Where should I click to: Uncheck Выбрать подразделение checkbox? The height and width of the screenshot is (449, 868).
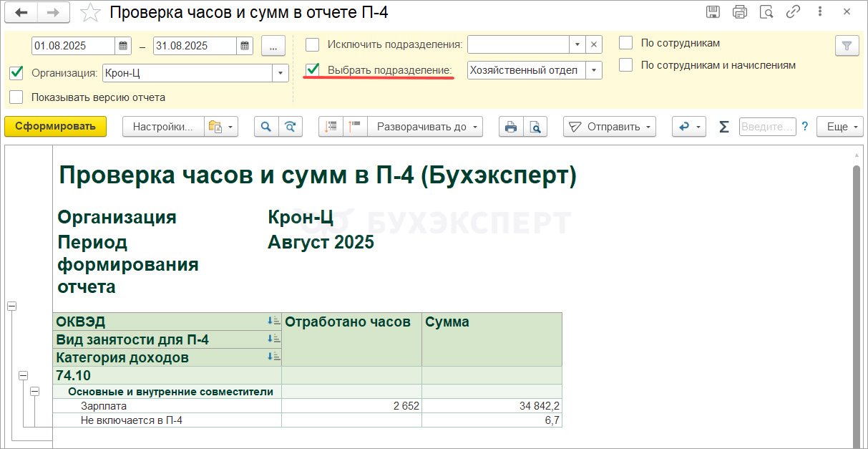(x=313, y=69)
